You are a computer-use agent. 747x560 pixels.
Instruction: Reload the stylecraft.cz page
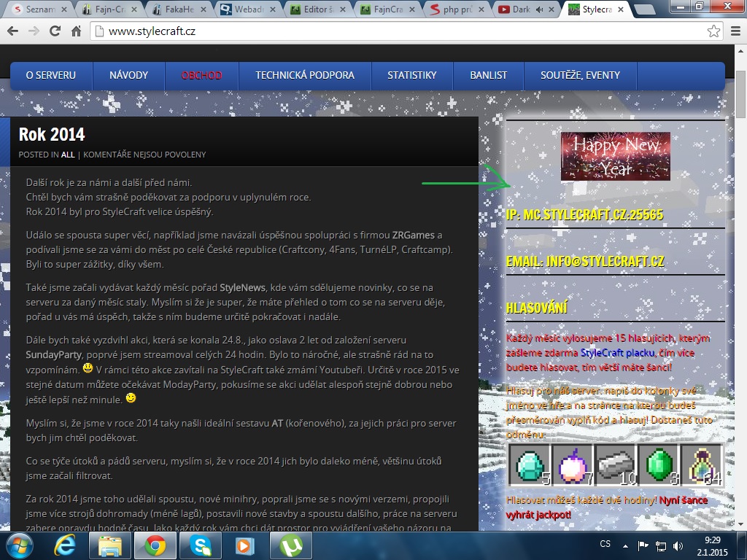pyautogui.click(x=55, y=31)
